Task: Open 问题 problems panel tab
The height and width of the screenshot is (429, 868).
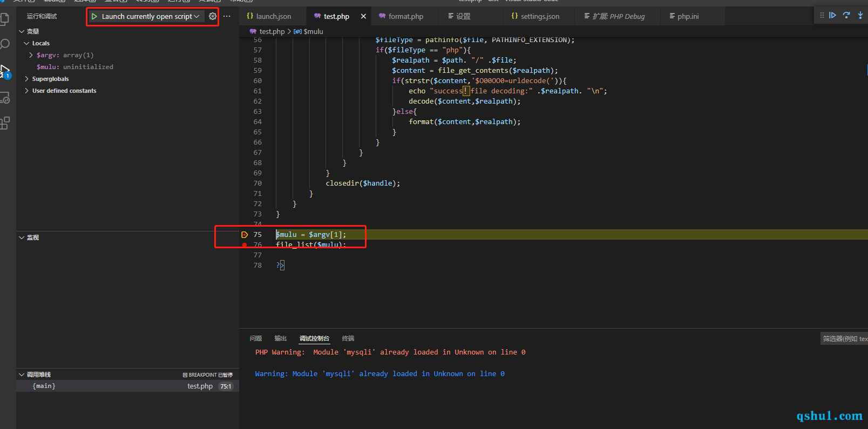Action: (256, 338)
